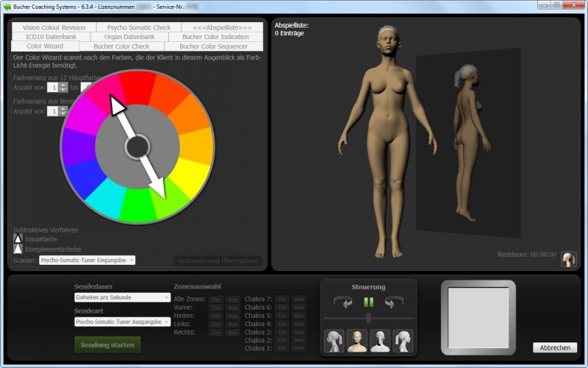Click the Scannen und Übernahme button
The height and width of the screenshot is (368, 588).
tap(218, 261)
